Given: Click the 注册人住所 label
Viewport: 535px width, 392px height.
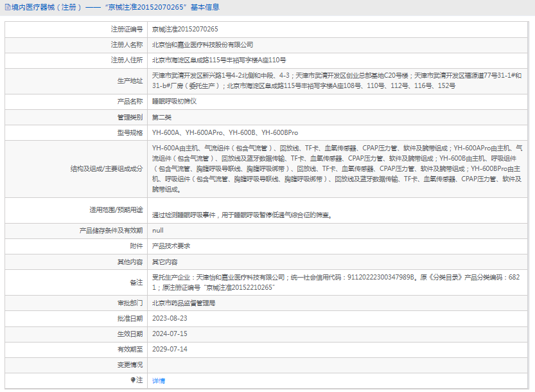Looking at the screenshot, I should pyautogui.click(x=127, y=60).
